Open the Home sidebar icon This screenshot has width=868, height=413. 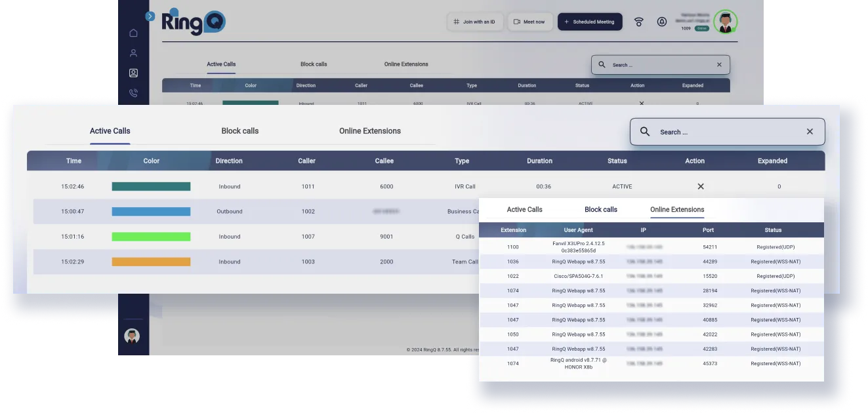(133, 31)
